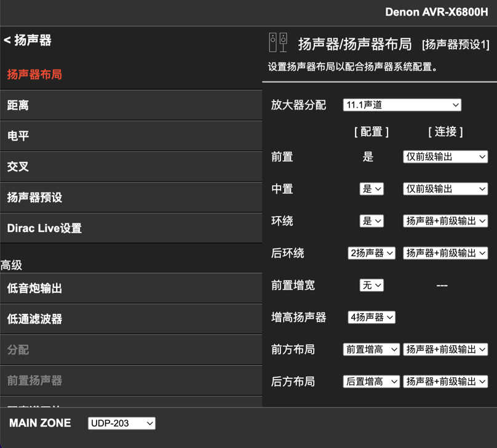Open 后环绕 2扬声器 dropdown
Viewport: 497px width, 448px height.
click(372, 253)
